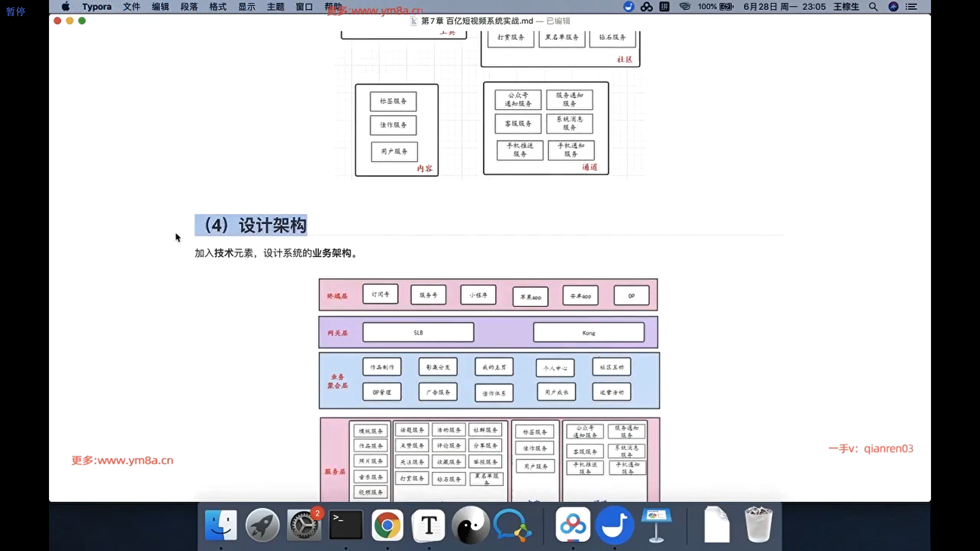Open the 主题 menu
The height and width of the screenshot is (551, 980).
[x=276, y=7]
